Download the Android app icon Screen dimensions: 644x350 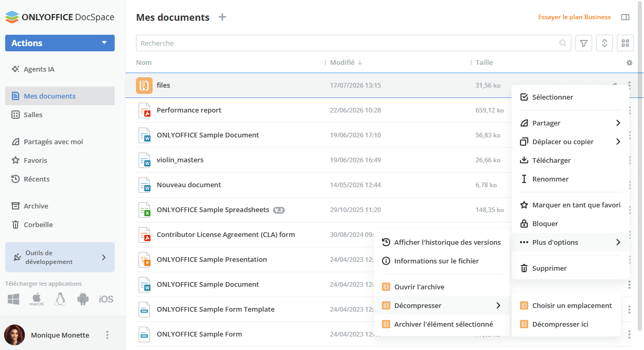[83, 299]
